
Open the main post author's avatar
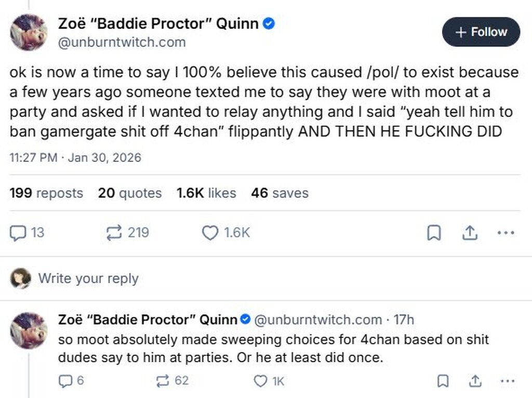click(x=29, y=32)
